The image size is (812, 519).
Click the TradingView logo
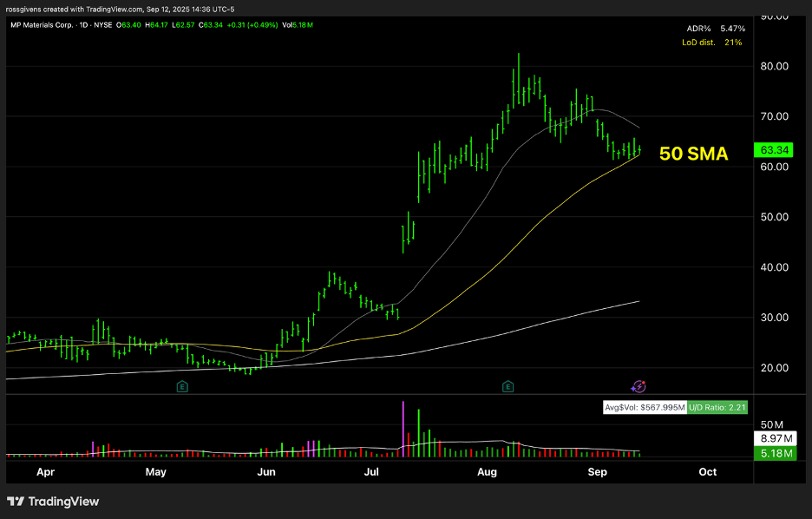point(53,502)
